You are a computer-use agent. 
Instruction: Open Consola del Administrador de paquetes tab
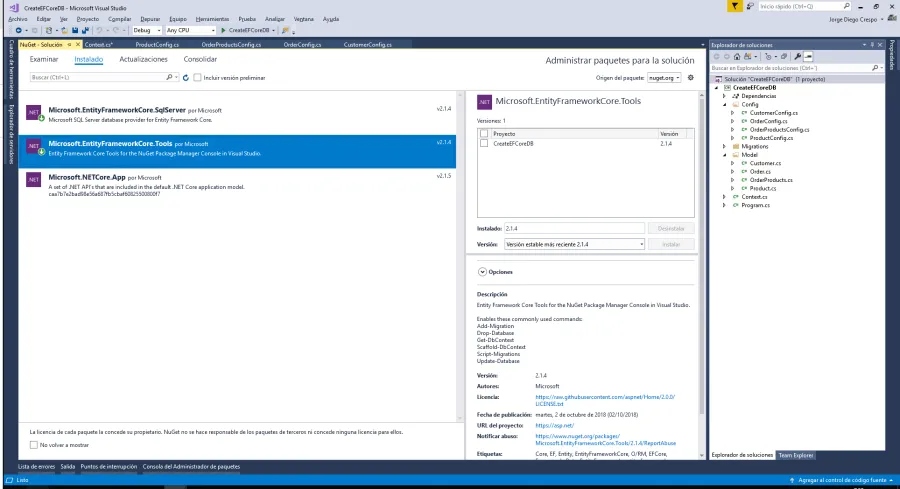(x=191, y=467)
